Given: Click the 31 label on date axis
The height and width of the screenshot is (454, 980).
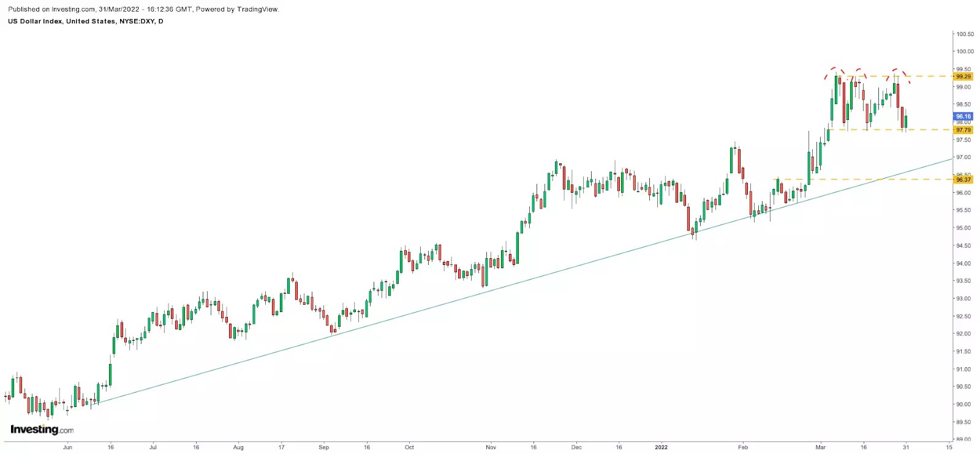Looking at the screenshot, I should tap(906, 447).
